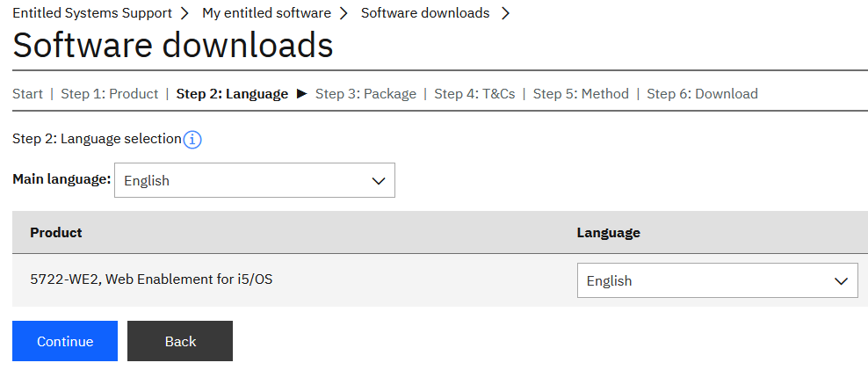Jump to Step 3: Package

click(365, 93)
